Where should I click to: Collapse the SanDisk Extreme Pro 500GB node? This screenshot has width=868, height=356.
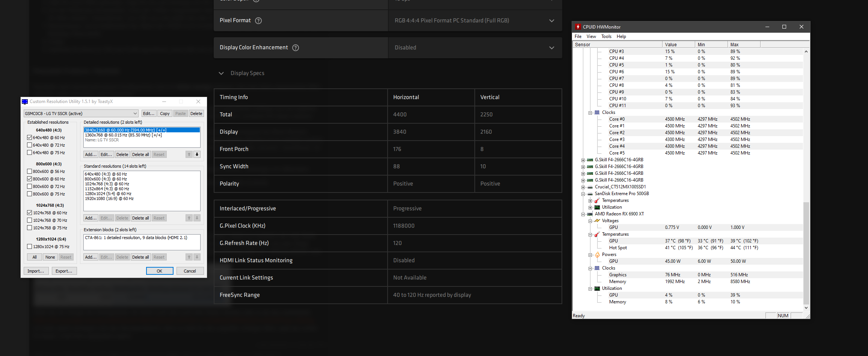click(583, 194)
